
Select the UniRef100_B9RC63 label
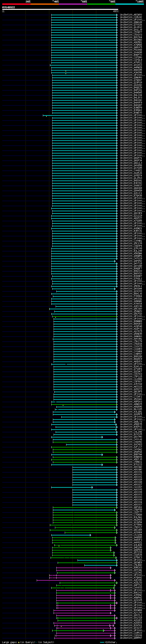pyautogui.click(x=131, y=567)
